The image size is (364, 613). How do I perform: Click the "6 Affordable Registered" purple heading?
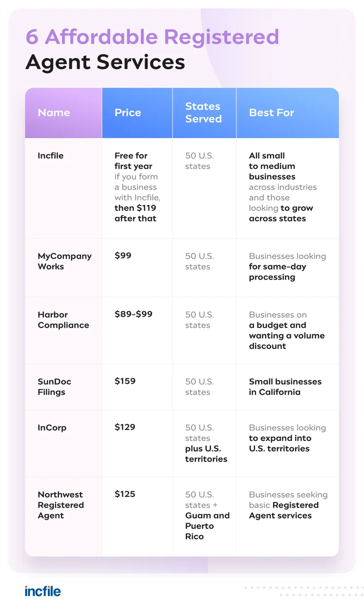[x=152, y=37]
